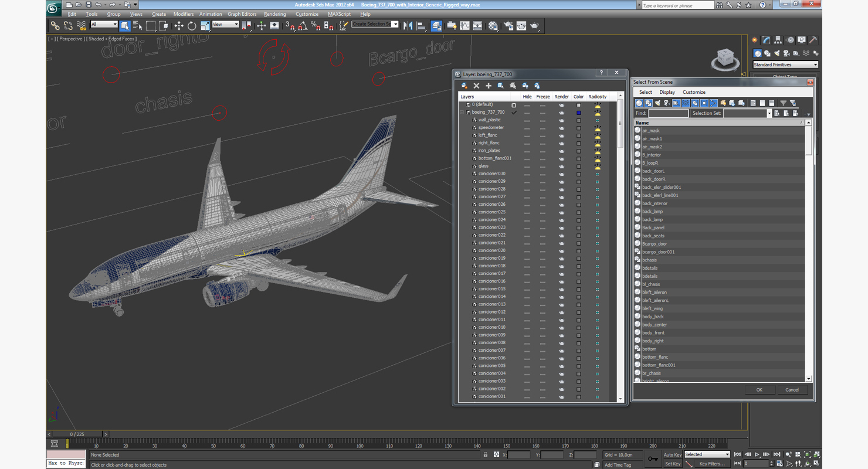Screen dimensions: 868x469
Task: Open Material Editor icon
Action: (x=493, y=25)
